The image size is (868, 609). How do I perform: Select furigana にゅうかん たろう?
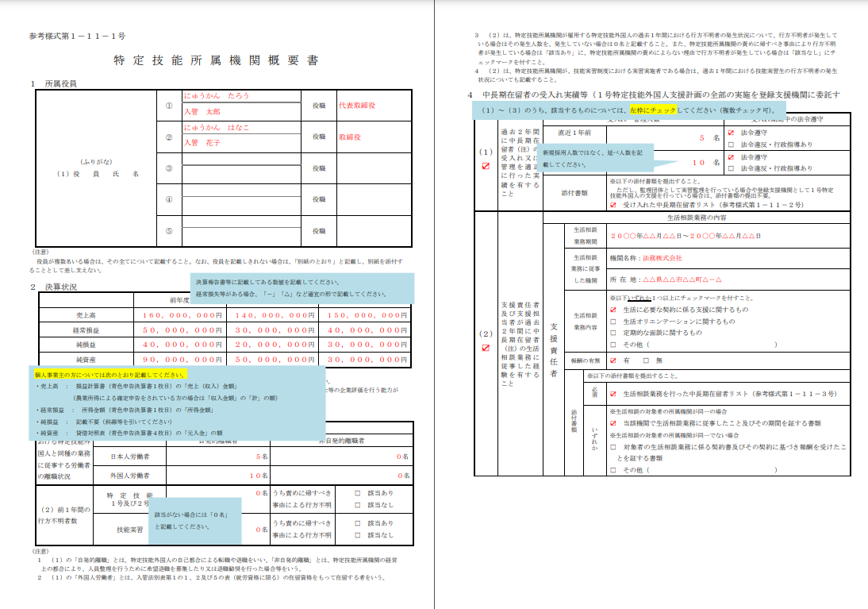click(x=217, y=95)
